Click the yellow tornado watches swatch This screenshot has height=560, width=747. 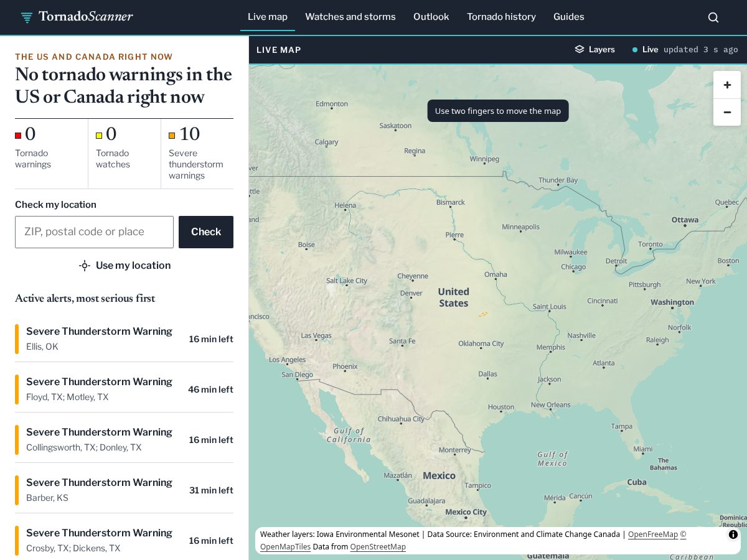pyautogui.click(x=99, y=136)
